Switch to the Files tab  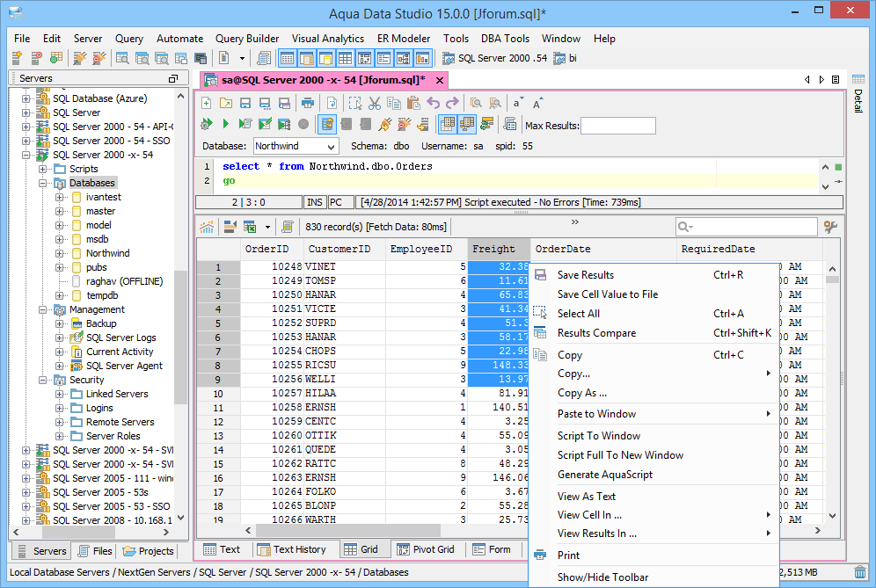96,551
